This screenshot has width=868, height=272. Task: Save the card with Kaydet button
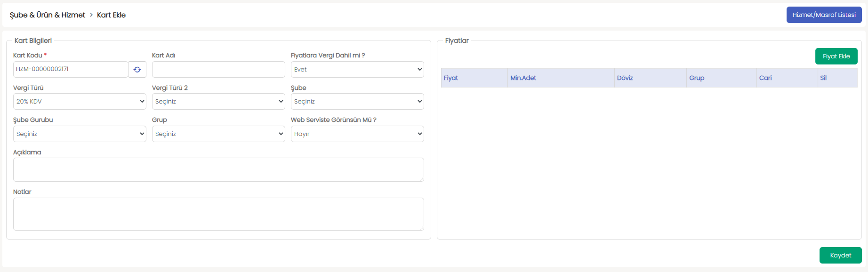[840, 256]
